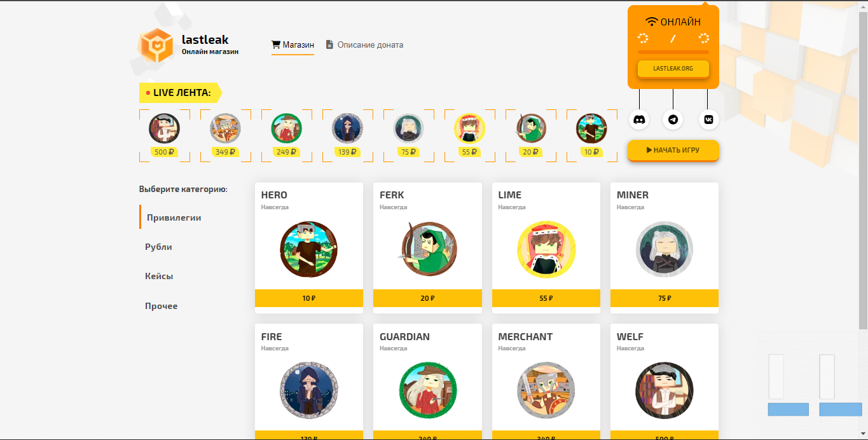
Task: Open the Discord social icon
Action: click(x=639, y=120)
